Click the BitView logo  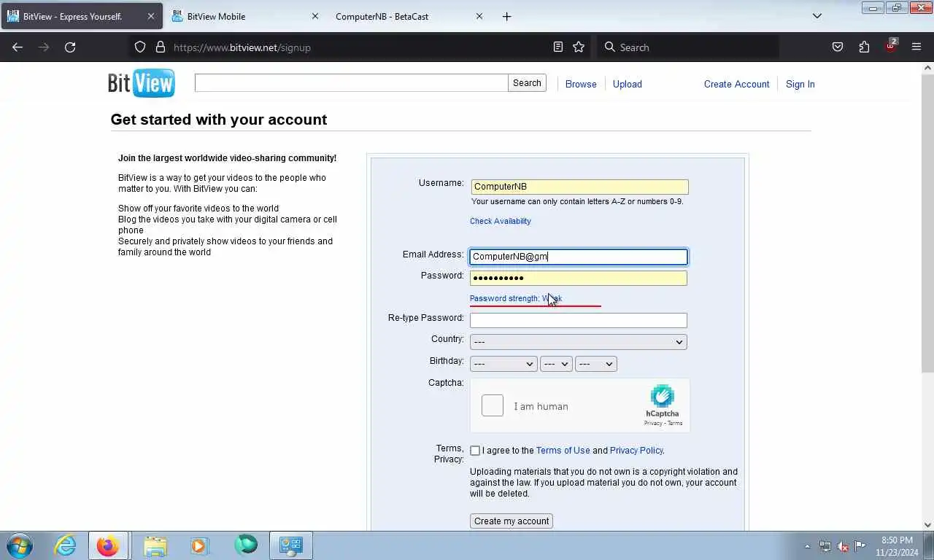tap(142, 83)
